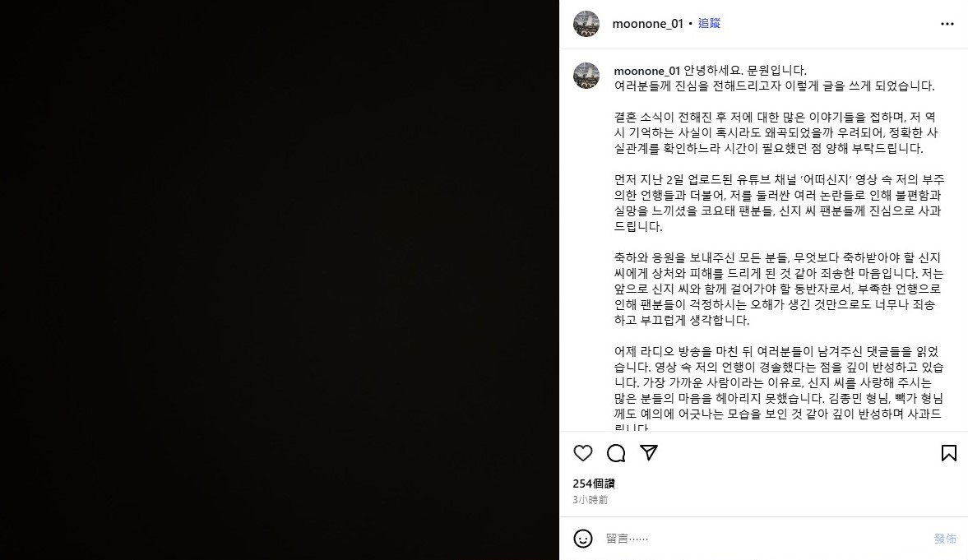The image size is (968, 560).
Task: Click the 안녕하세요. 문원입니다. greeting line
Action: pyautogui.click(x=745, y=71)
